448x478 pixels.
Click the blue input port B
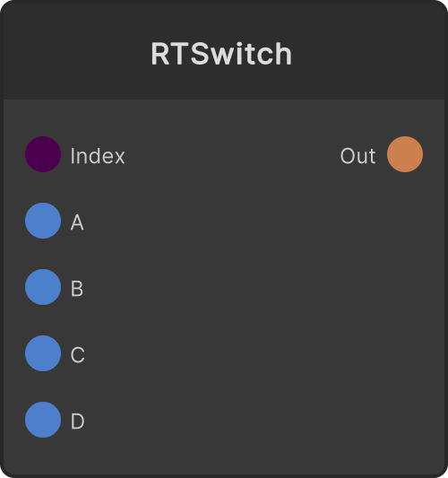tap(43, 287)
